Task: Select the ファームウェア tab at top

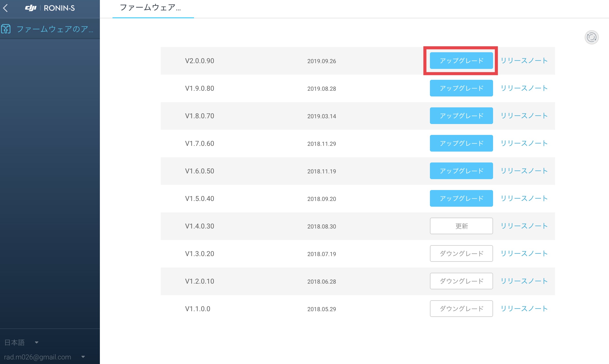Action: (x=150, y=8)
